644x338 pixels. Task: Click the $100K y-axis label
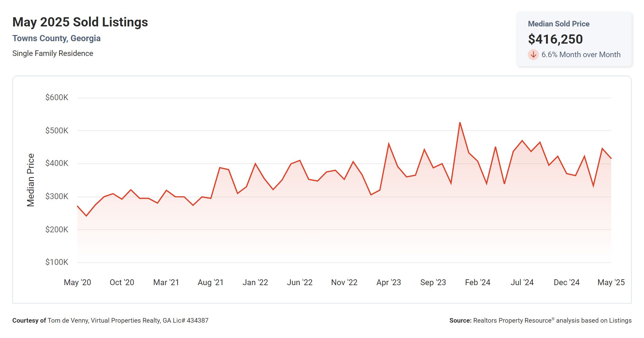coord(57,262)
